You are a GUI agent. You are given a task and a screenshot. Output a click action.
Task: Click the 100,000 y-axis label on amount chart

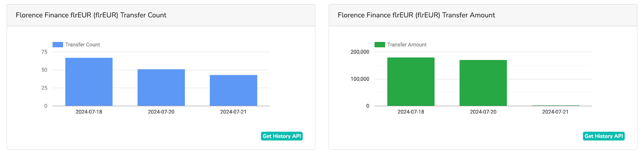(360, 79)
